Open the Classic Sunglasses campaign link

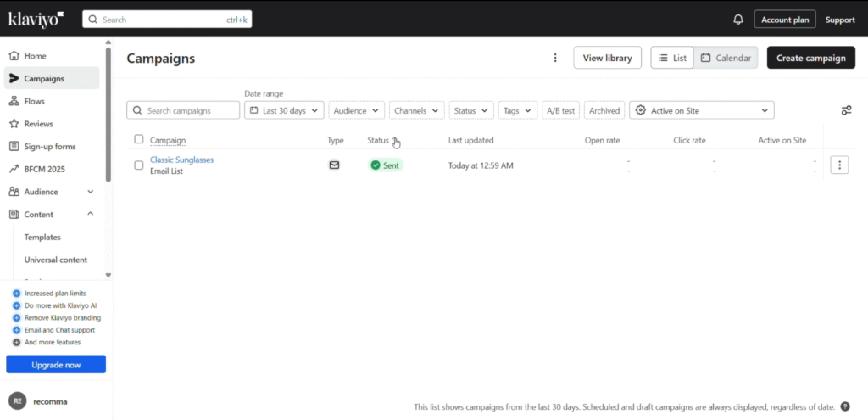pos(181,160)
